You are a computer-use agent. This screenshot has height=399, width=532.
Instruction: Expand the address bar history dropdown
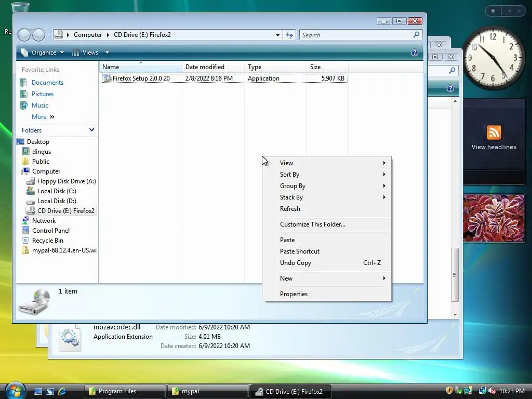277,35
